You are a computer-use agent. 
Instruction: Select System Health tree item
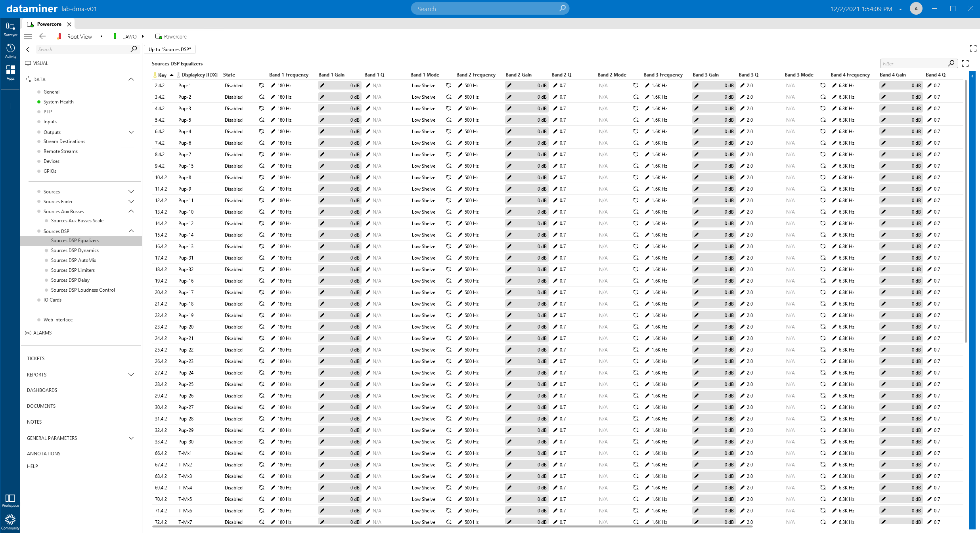pyautogui.click(x=59, y=102)
